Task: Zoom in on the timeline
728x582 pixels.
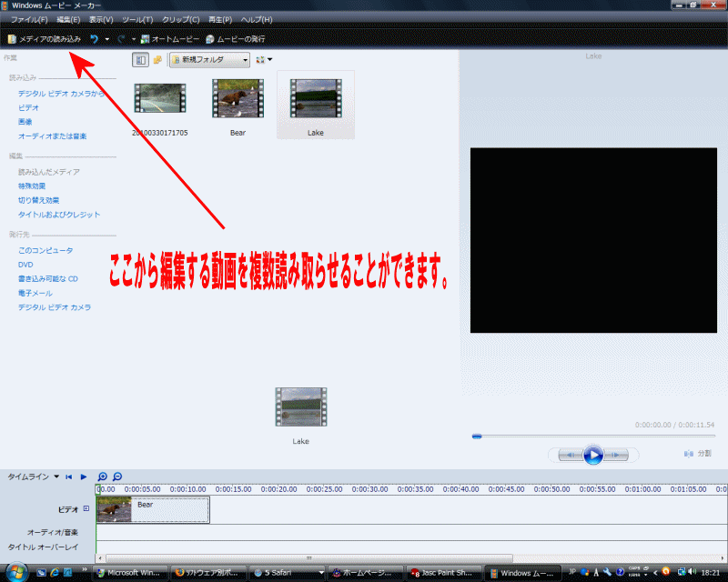Action: pyautogui.click(x=102, y=477)
